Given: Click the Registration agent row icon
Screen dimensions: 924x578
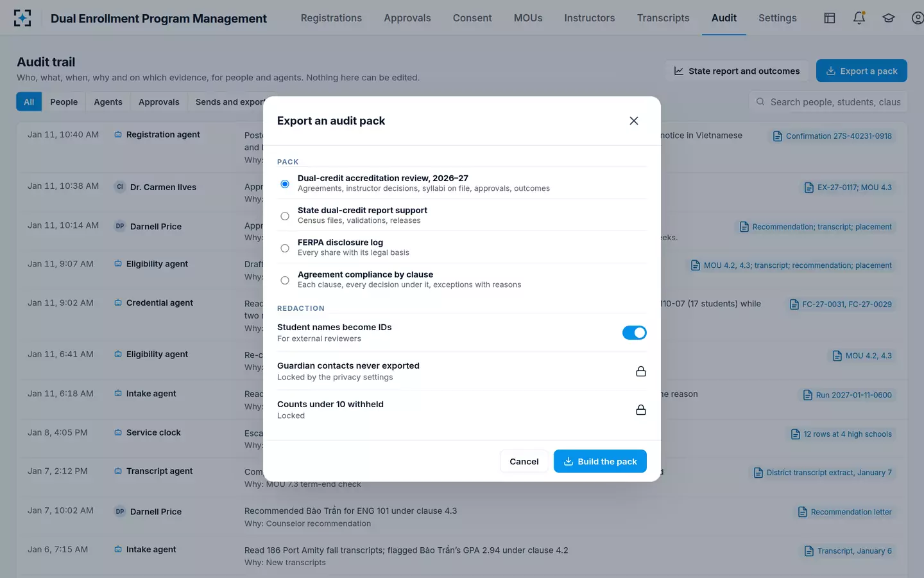Looking at the screenshot, I should click(118, 135).
